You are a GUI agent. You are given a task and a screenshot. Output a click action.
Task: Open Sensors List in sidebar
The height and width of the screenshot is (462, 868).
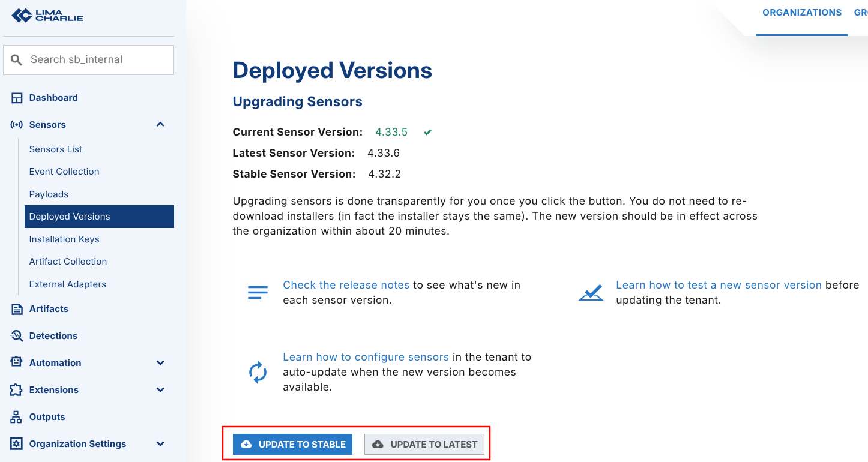56,149
